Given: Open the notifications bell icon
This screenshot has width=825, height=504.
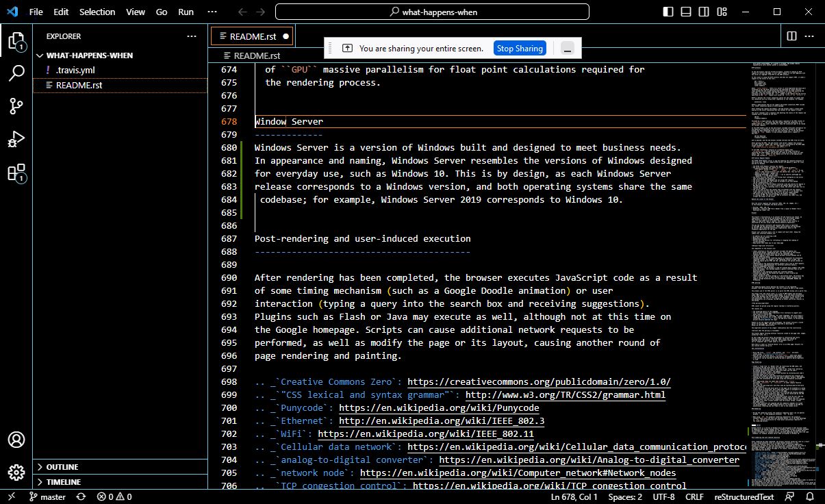Looking at the screenshot, I should click(x=811, y=497).
